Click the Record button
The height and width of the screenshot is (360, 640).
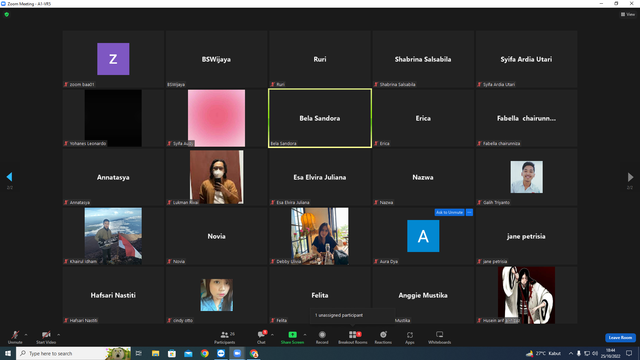[322, 337]
